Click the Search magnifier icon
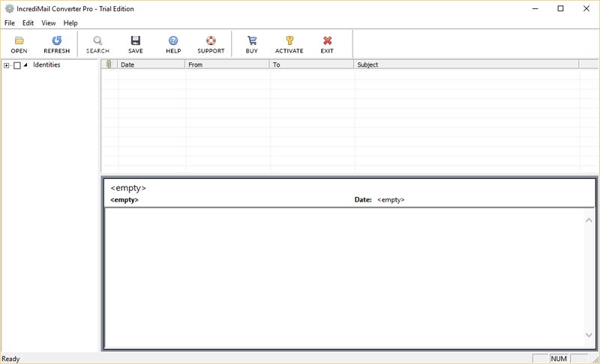Screen dimensions: 600x364 pos(97,41)
